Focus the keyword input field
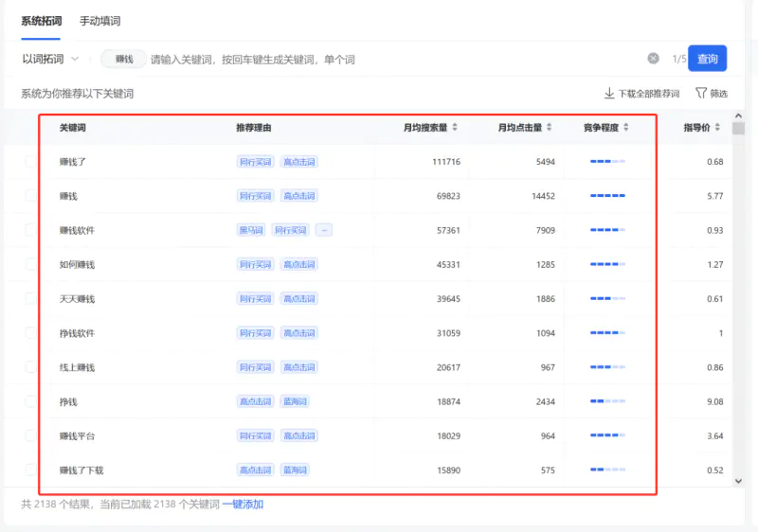Viewport: 758px width, 532px height. click(x=379, y=59)
